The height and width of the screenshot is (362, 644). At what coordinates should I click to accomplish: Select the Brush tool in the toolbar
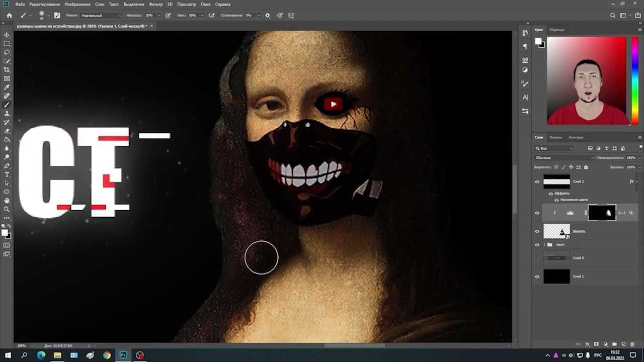click(7, 105)
